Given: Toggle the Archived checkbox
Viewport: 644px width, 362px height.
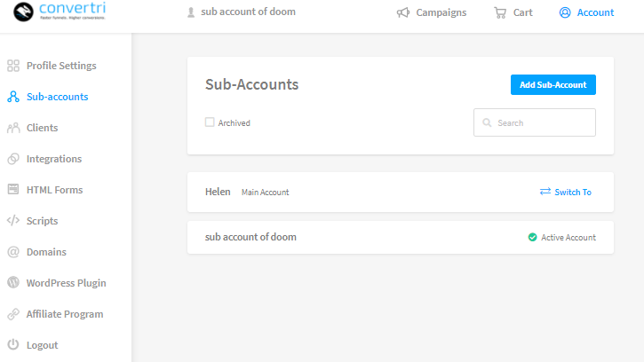Looking at the screenshot, I should 210,122.
